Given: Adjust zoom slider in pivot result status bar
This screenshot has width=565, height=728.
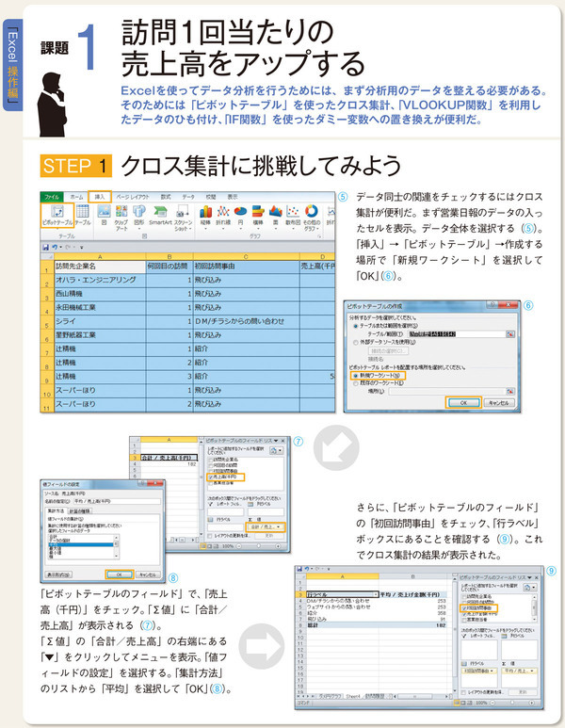Looking at the screenshot, I should 513,703.
